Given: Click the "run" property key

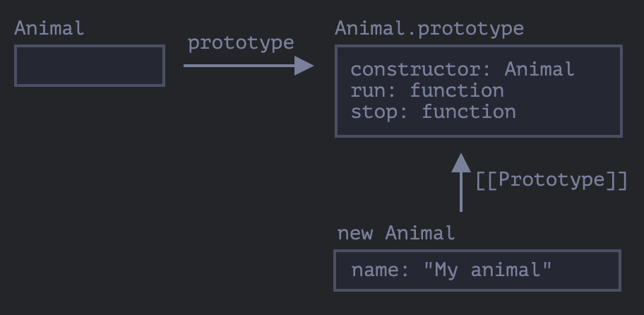Looking at the screenshot, I should (x=368, y=90).
